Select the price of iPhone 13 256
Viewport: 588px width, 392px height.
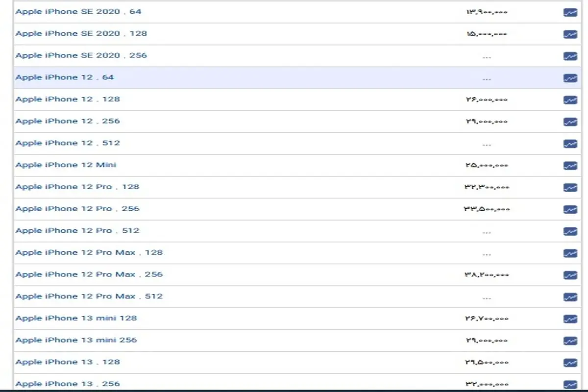(487, 384)
